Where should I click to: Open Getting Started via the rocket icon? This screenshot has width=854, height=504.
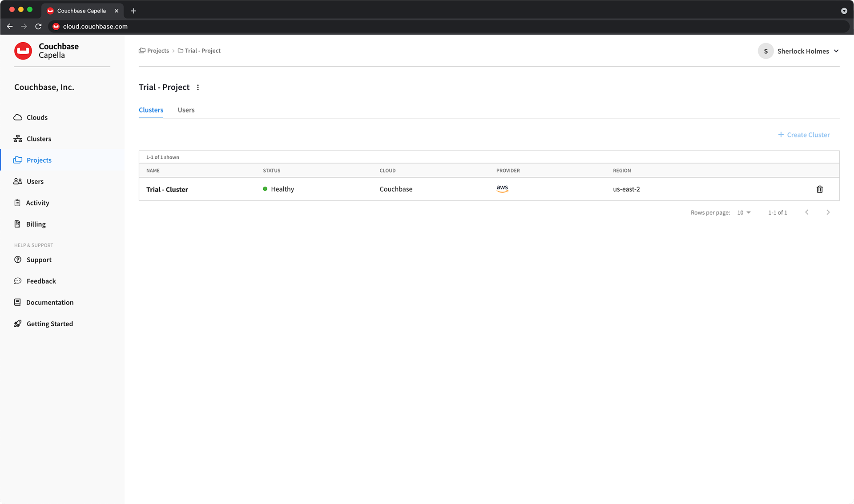pos(18,324)
